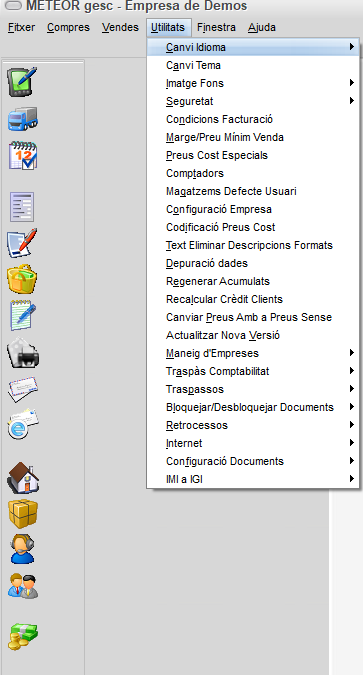Screen dimensions: 363x675
Task: Expand the Canvi Idioma submenu
Action: [253, 47]
